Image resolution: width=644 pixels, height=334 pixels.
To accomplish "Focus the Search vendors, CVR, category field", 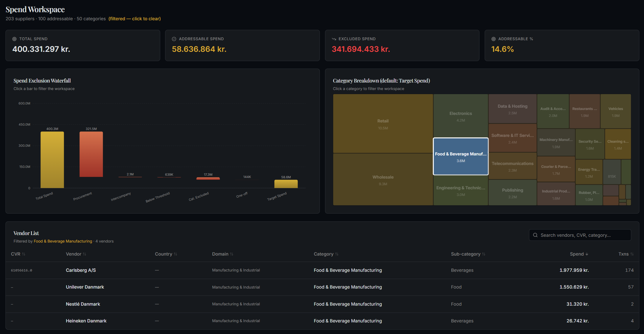I will [580, 235].
